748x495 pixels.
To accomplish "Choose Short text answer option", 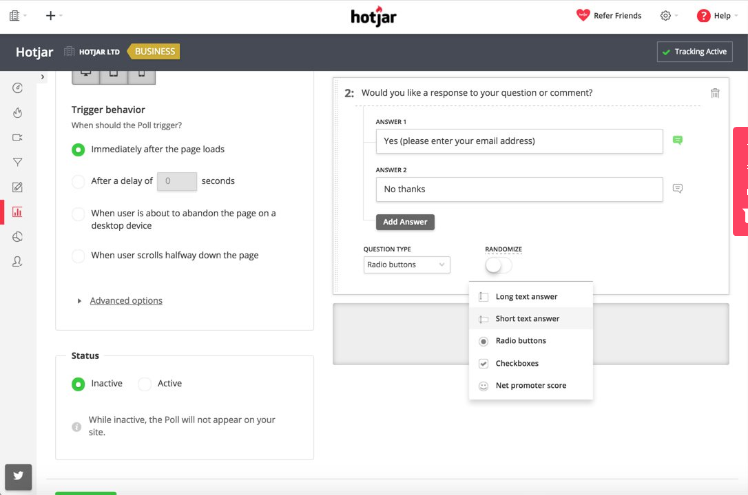I will coord(531,319).
